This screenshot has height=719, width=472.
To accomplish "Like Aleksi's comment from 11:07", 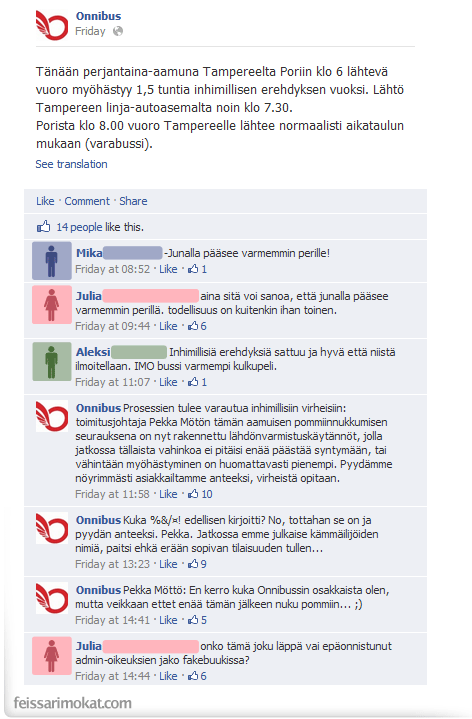I will (168, 382).
